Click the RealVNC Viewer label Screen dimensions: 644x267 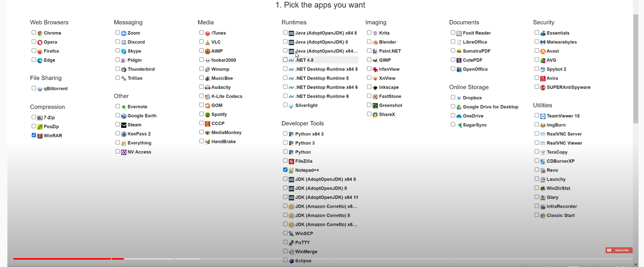[564, 143]
